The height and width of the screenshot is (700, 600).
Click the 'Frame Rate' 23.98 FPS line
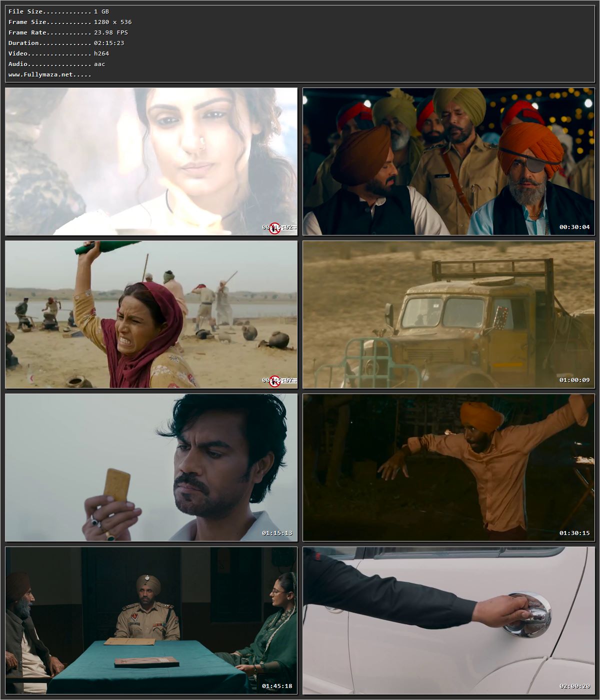point(68,32)
